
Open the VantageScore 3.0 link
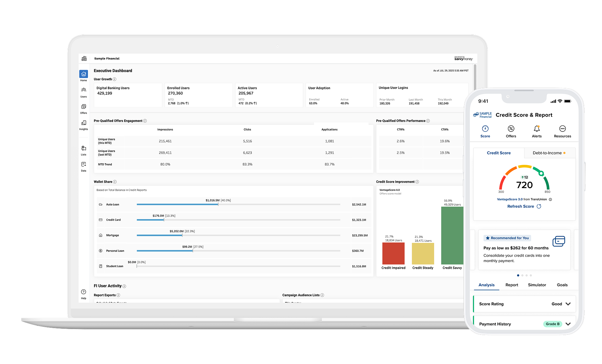[510, 199]
